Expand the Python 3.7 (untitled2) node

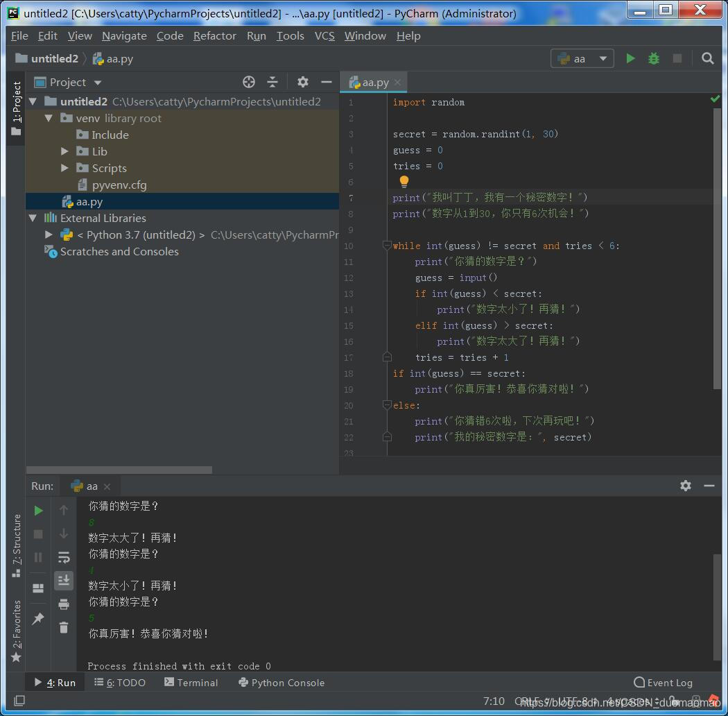[x=49, y=235]
